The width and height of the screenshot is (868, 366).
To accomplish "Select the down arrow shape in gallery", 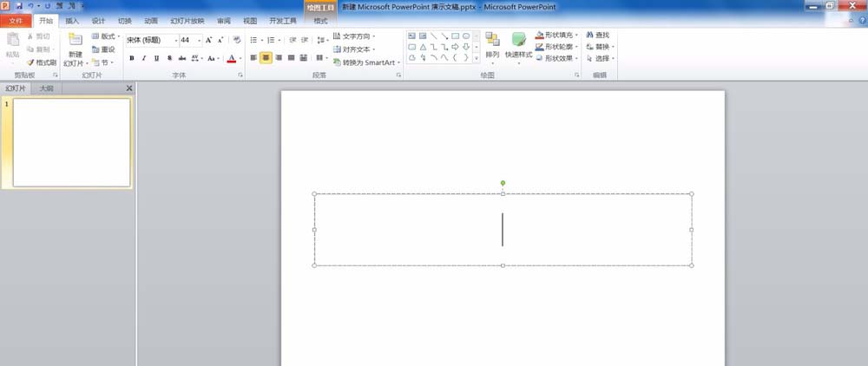I will 466,47.
